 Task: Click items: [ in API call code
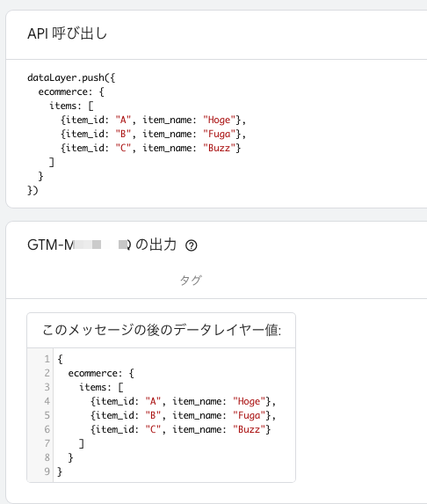[x=71, y=106]
